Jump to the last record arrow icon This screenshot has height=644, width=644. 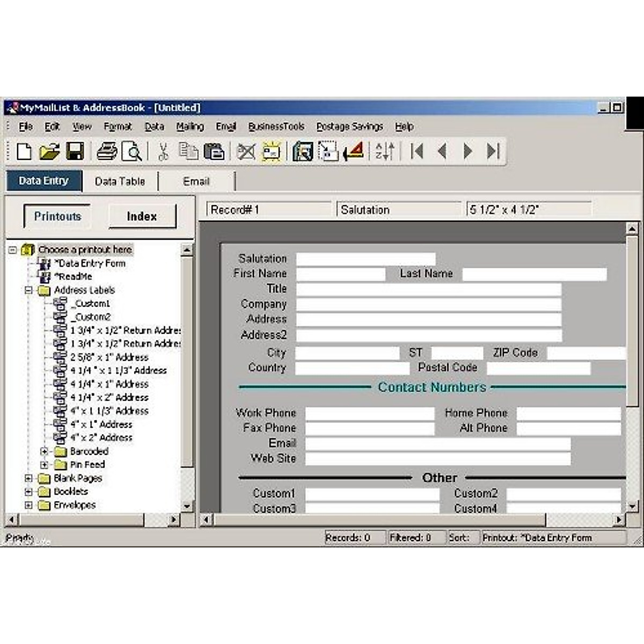(493, 152)
